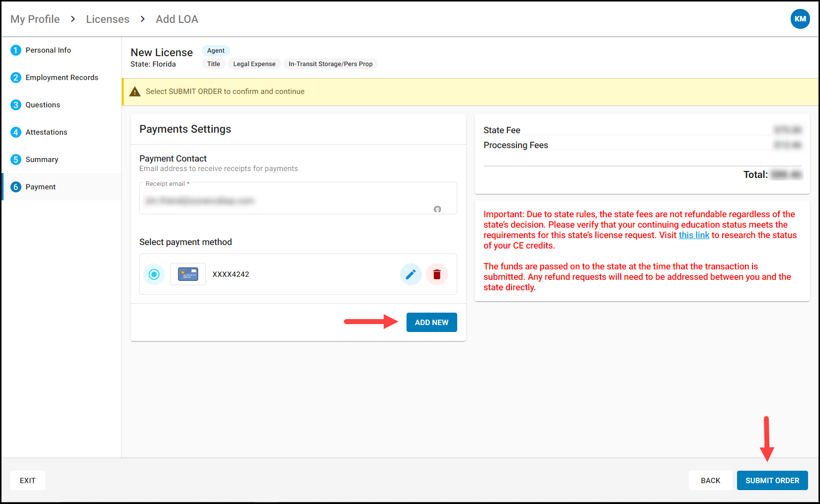Click the 'State Fee' label
The width and height of the screenshot is (820, 504).
tap(502, 130)
